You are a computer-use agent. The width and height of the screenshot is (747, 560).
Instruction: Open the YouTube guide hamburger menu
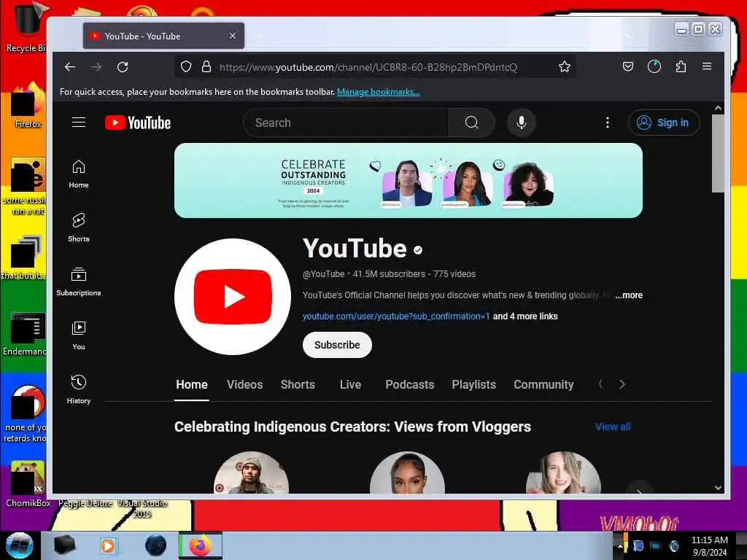[x=79, y=122]
